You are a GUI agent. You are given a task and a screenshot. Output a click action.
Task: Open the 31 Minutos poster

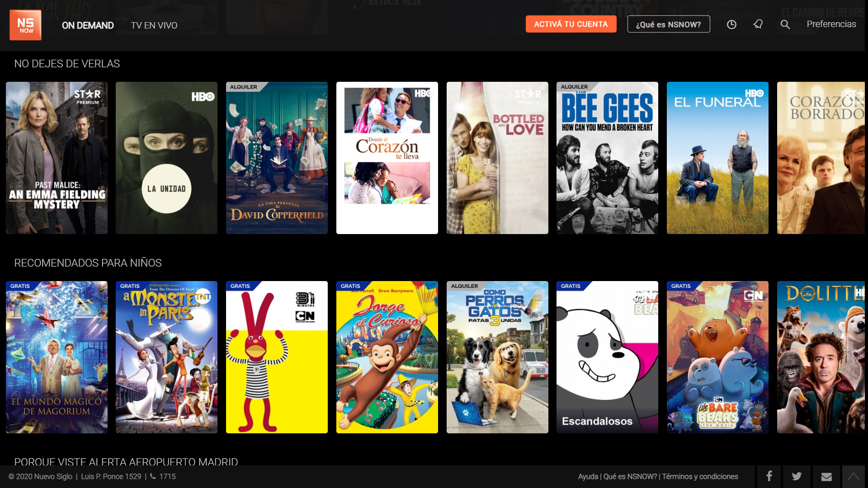[x=277, y=357]
